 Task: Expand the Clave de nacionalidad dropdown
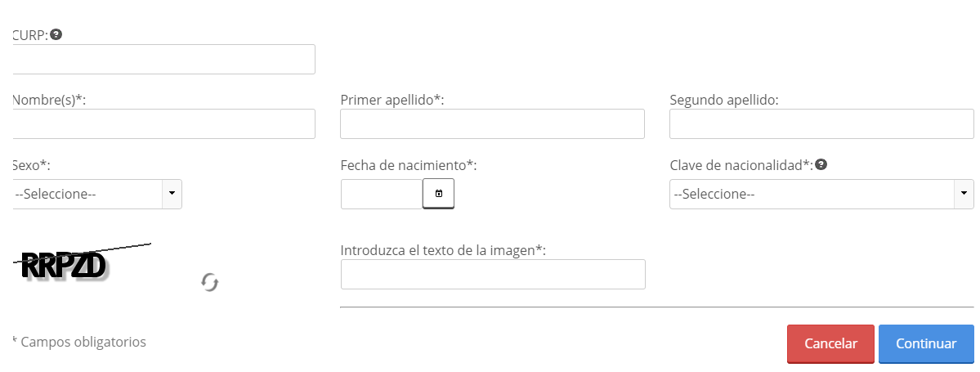812,194
